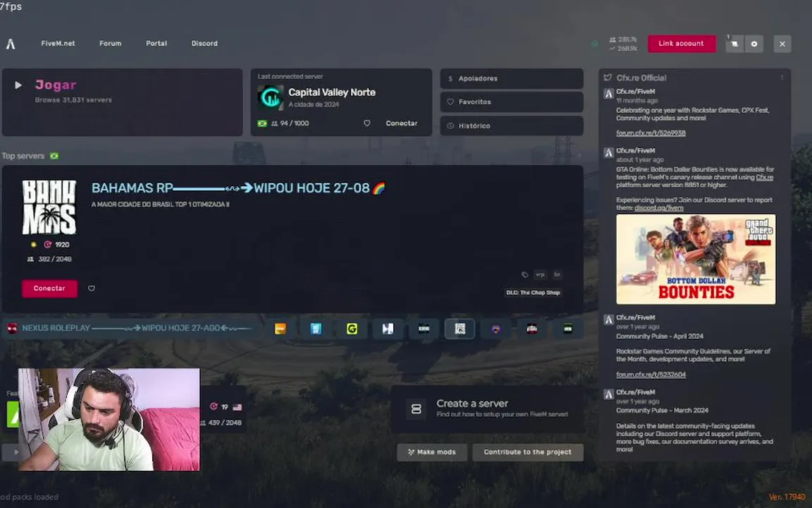Click the avatar on the March 2024 post

pos(608,395)
